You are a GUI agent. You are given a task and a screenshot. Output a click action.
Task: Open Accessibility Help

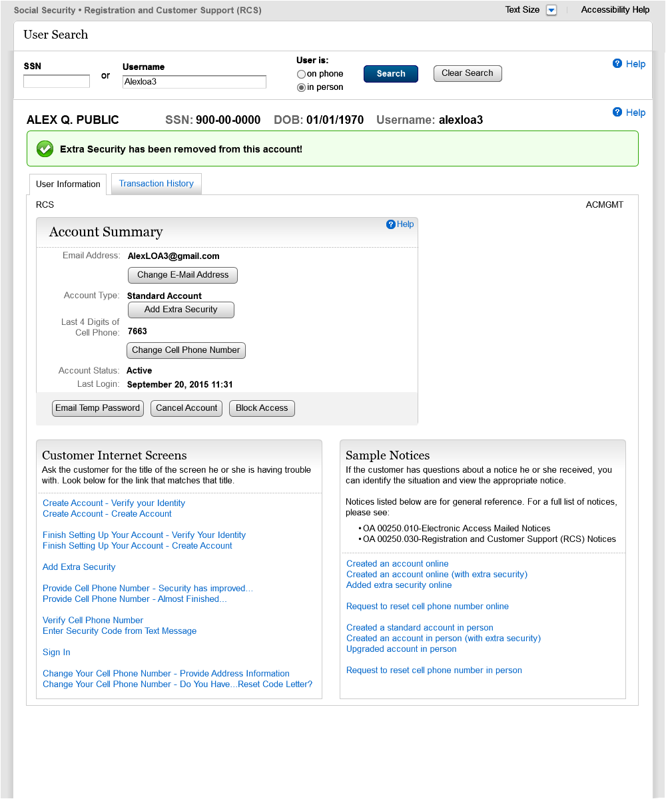[x=615, y=10]
